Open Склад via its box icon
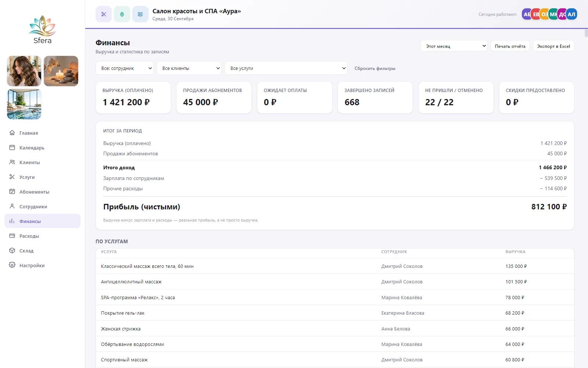588x368 pixels. (12, 251)
